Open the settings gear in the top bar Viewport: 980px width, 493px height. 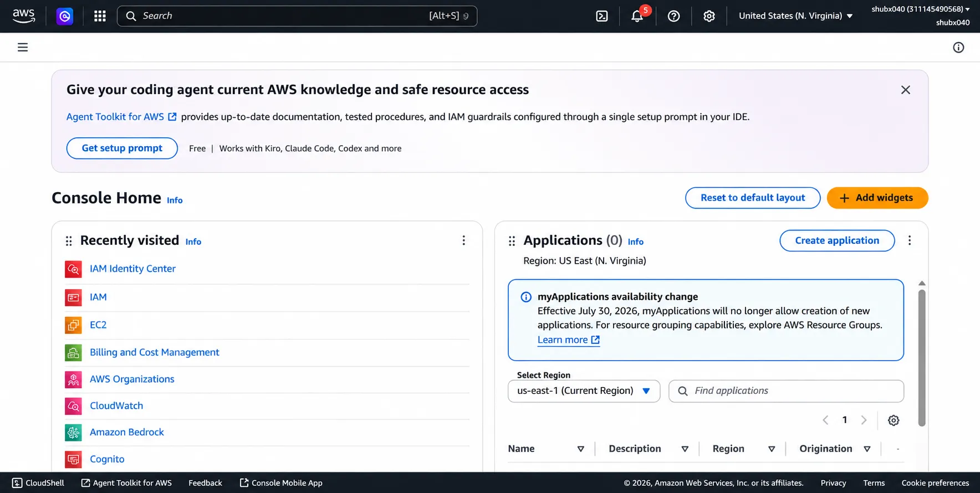[x=709, y=16]
